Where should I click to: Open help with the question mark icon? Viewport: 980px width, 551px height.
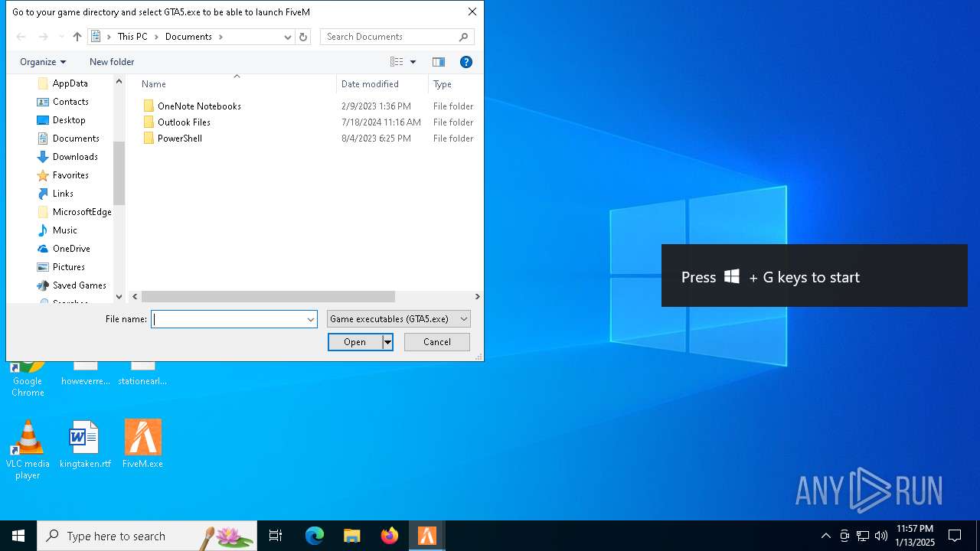coord(465,62)
